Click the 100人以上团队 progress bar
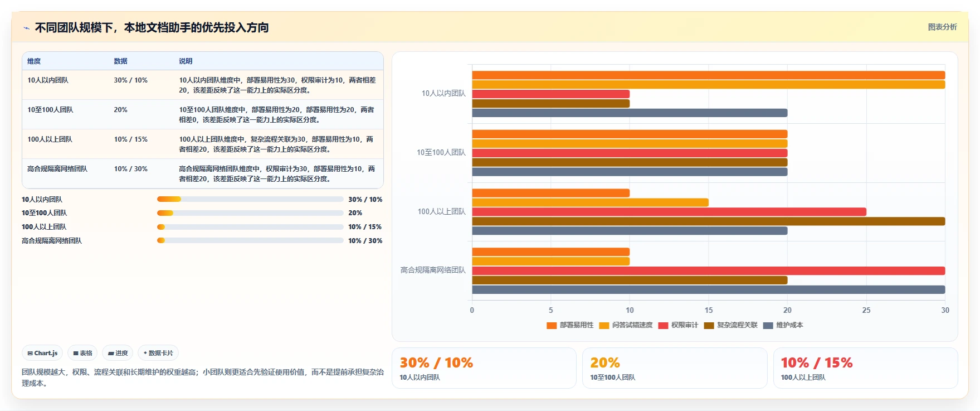This screenshot has height=411, width=980. (250, 227)
